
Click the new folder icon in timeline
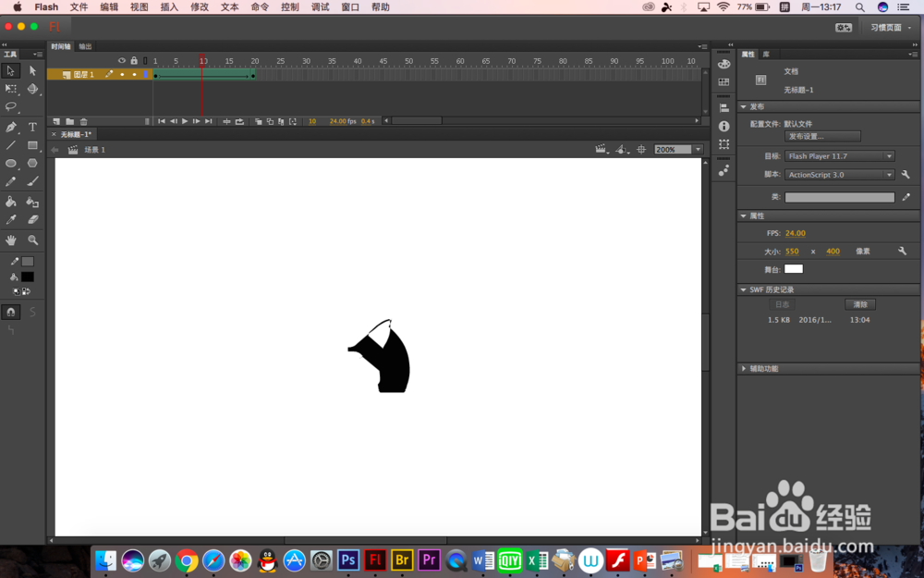pos(69,121)
